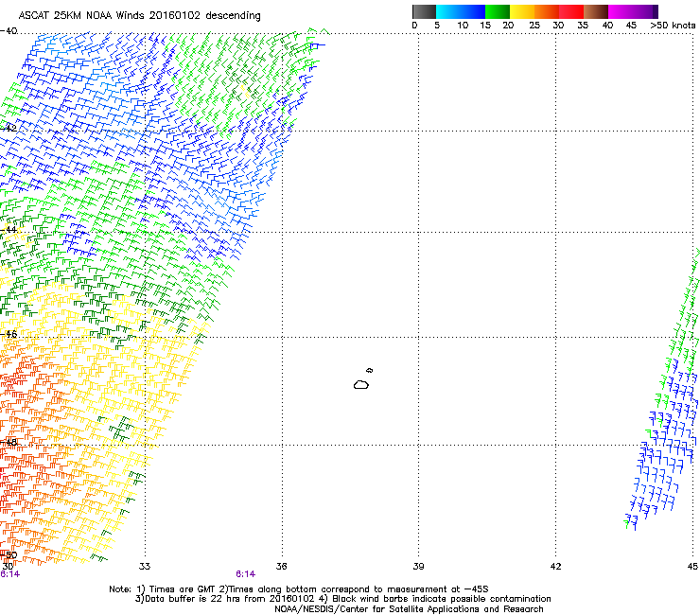This screenshot has width=700, height=615.
Task: Click the green 15-20 knots legend swatch
Action: coord(498,11)
